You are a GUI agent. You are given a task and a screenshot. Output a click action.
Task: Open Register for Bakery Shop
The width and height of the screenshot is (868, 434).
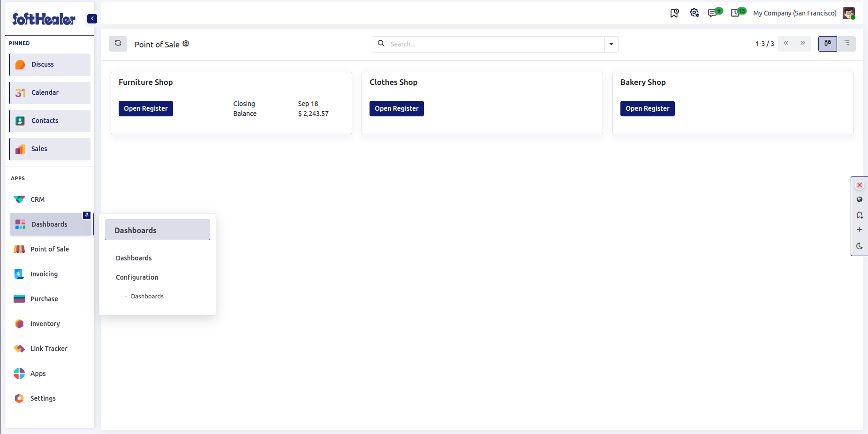pyautogui.click(x=647, y=108)
